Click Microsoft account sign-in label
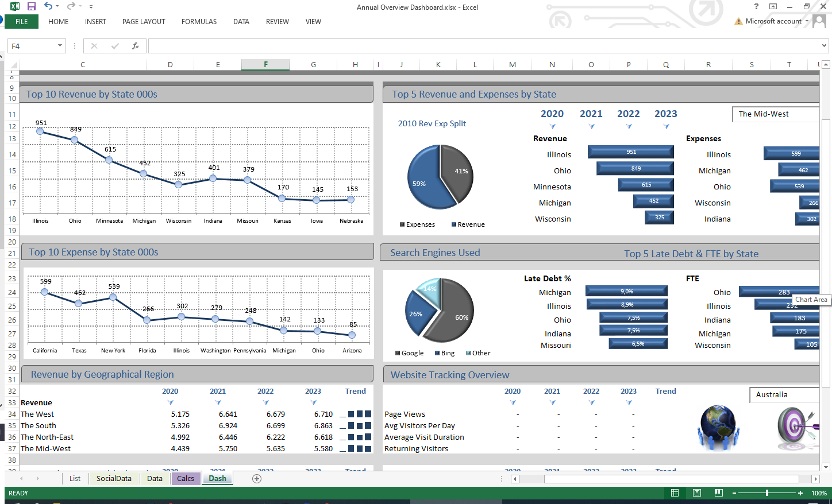832x504 pixels. pos(773,21)
